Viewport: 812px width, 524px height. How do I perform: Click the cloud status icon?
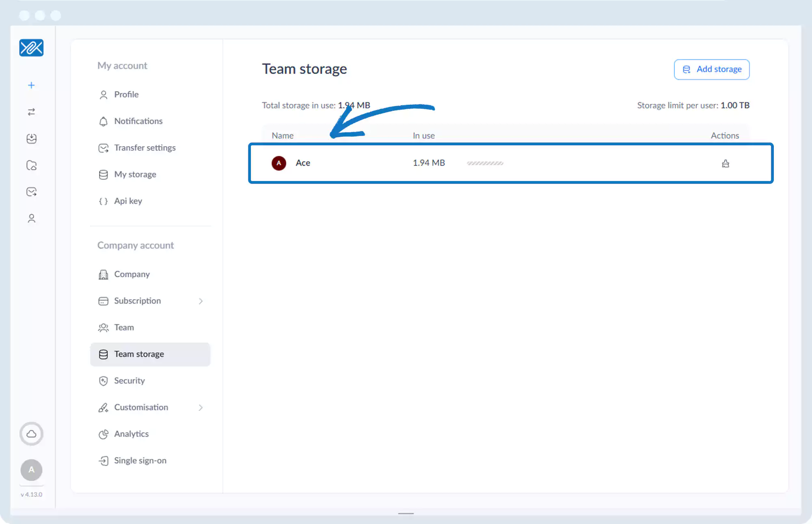click(x=31, y=434)
